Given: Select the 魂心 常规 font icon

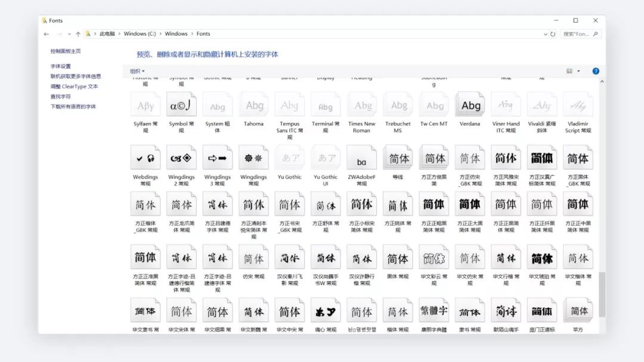Looking at the screenshot, I should (326, 311).
